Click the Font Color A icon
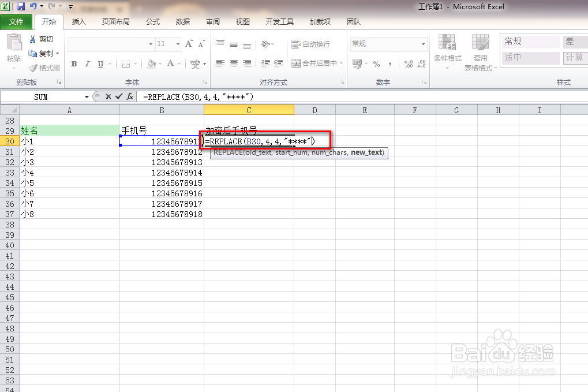Image resolution: width=588 pixels, height=392 pixels. (171, 64)
